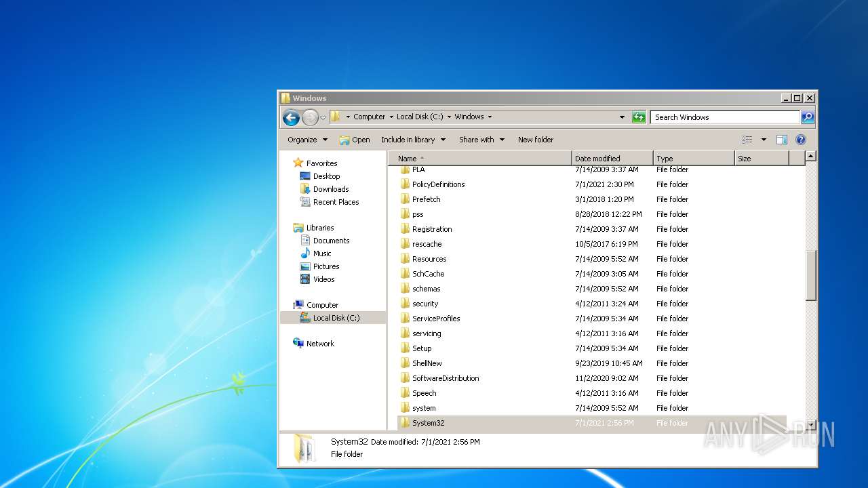Viewport: 868px width, 488px height.
Task: Open the Share with menu
Action: click(x=481, y=140)
